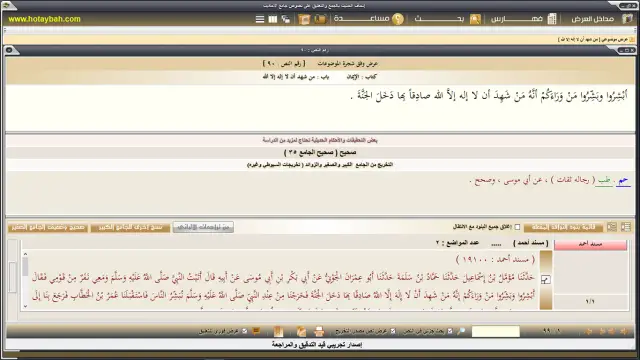640x360 pixels.
Task: Click the horizontal lines layout icon
Action: [260, 19]
